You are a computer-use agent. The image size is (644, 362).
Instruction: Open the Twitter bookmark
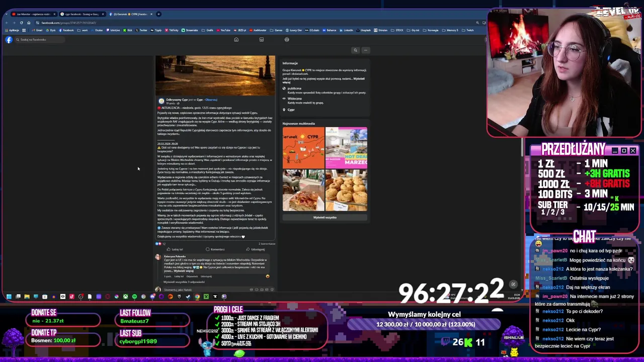pyautogui.click(x=141, y=30)
